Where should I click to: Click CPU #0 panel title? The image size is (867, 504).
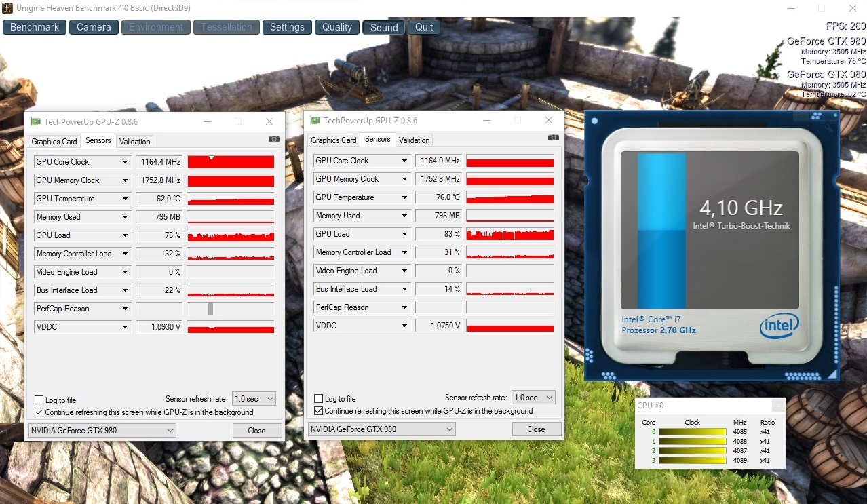pos(650,406)
